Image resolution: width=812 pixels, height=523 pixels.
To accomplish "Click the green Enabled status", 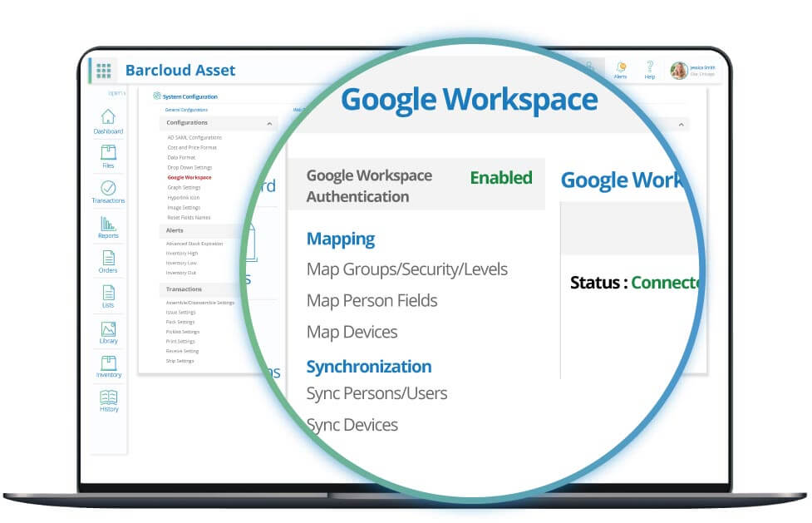I will click(x=501, y=178).
